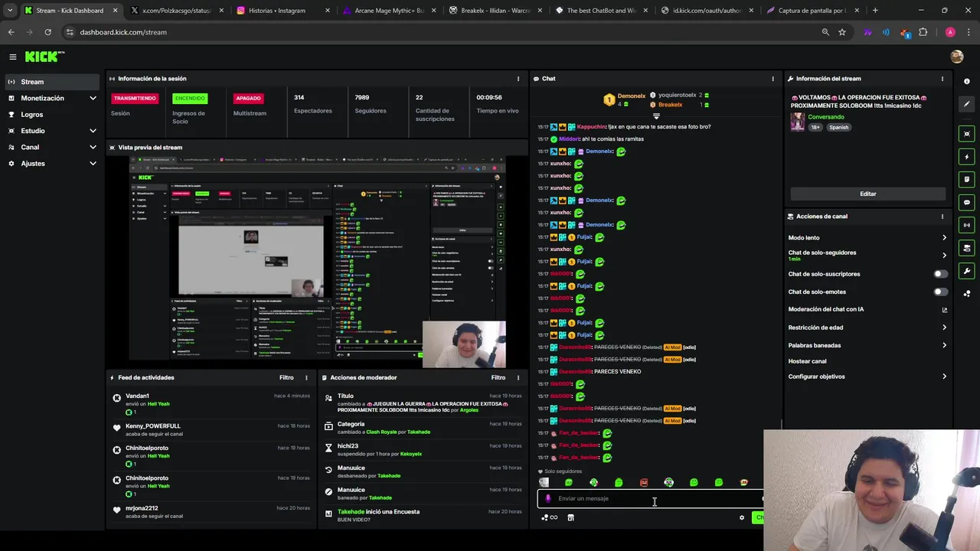
Task: Click the Vandan1 username in activity feed
Action: (x=137, y=396)
